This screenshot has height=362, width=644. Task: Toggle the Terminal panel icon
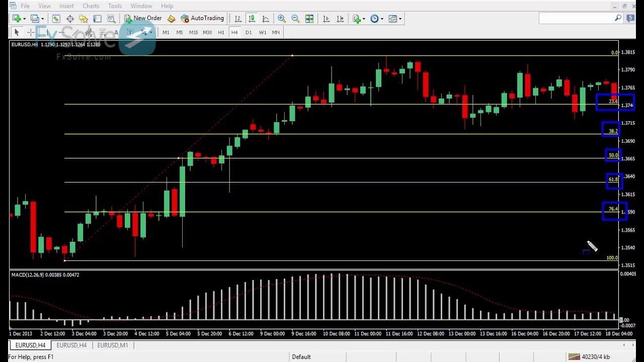pos(97,19)
